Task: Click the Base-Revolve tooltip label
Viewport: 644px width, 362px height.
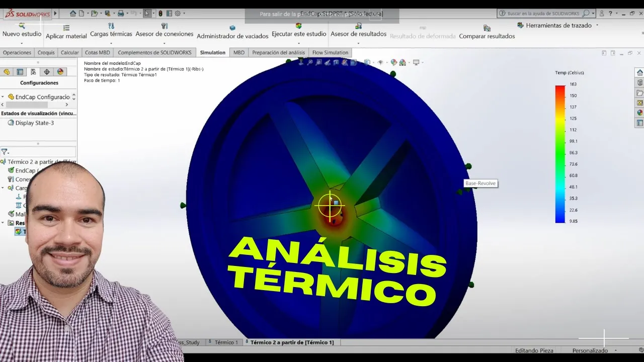Action: (480, 183)
